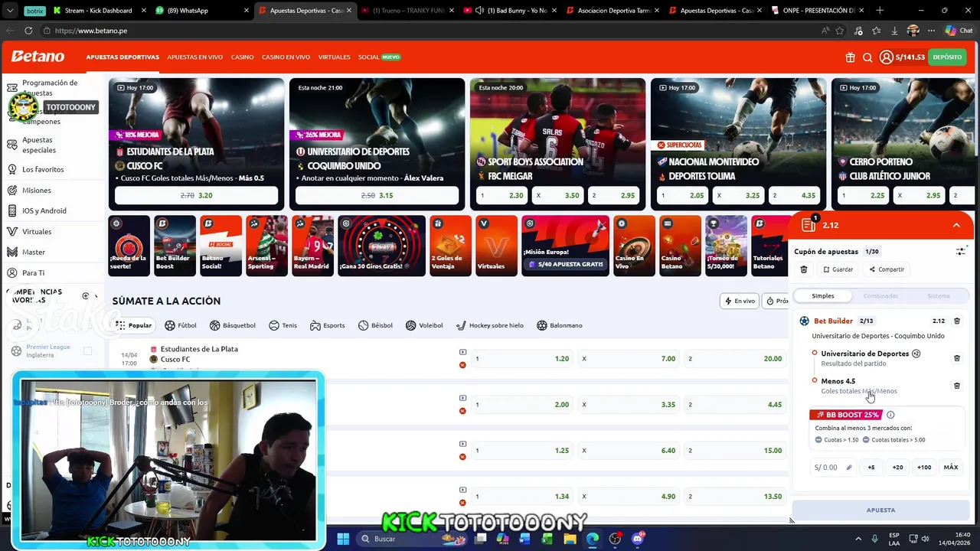The width and height of the screenshot is (980, 551).
Task: Delete the Bet Builder 2.12 bet
Action: [956, 321]
